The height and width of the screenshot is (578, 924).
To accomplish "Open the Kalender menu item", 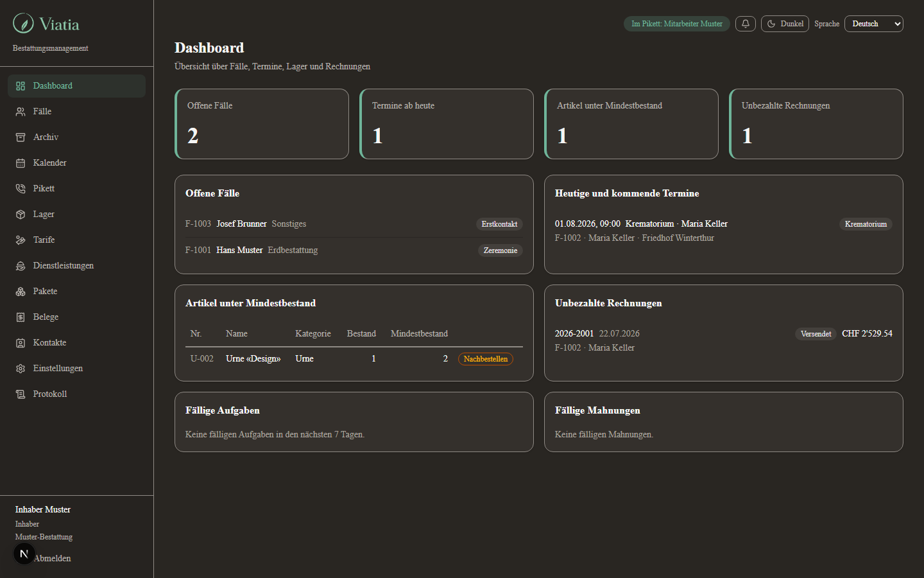I will tap(77, 163).
